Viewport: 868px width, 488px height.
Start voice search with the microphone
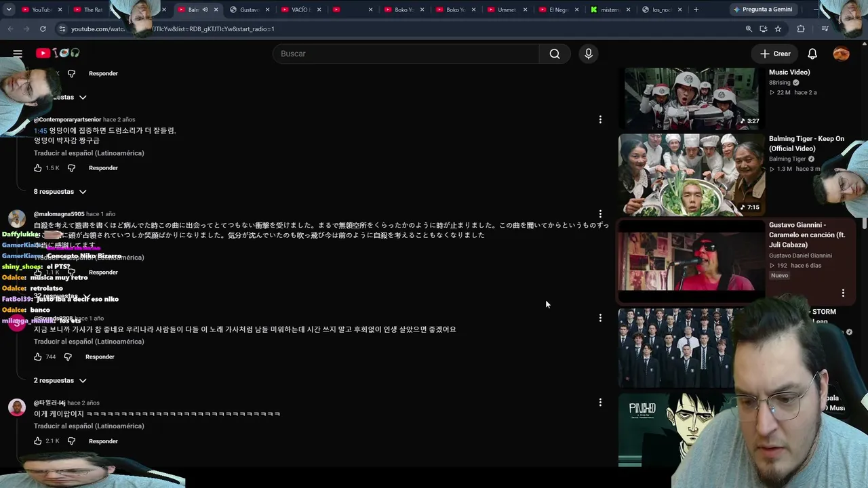[589, 54]
